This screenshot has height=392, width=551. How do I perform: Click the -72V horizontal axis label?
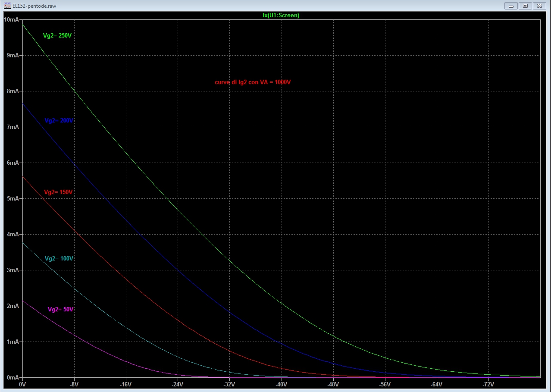click(488, 384)
